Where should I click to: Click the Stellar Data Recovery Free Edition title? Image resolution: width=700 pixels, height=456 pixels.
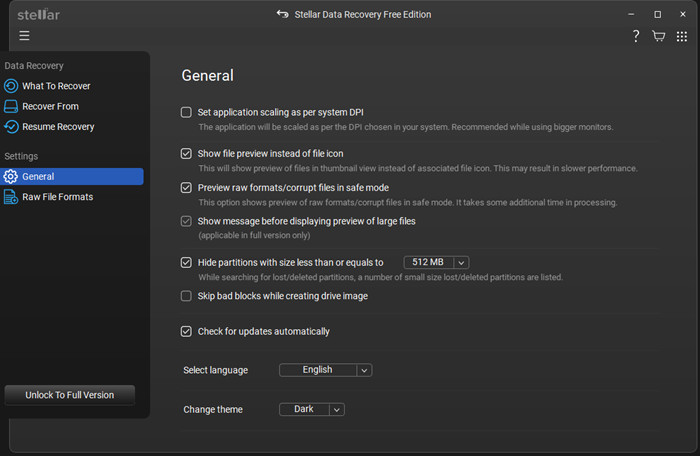click(363, 14)
